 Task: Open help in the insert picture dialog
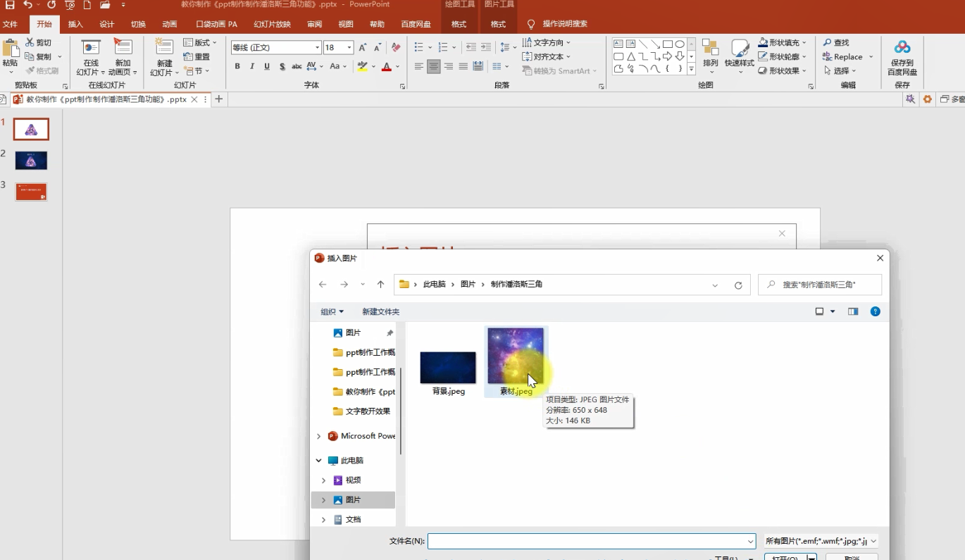[x=875, y=311]
